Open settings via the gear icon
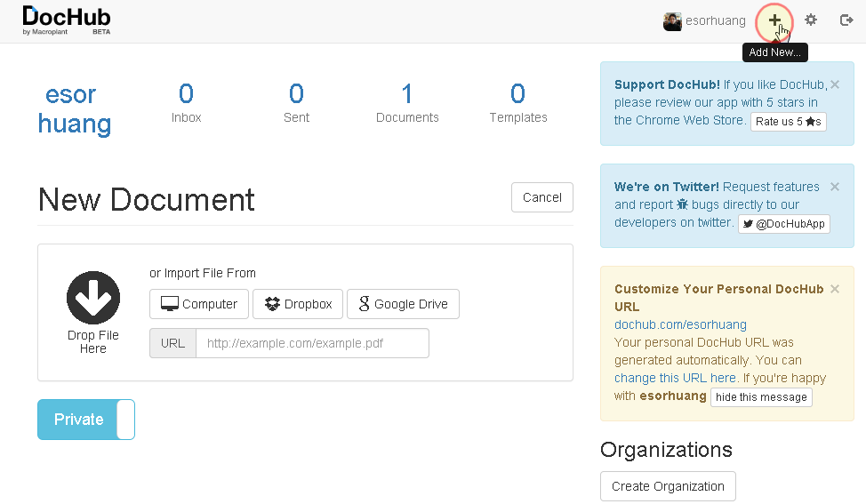This screenshot has width=866, height=504. 811,20
